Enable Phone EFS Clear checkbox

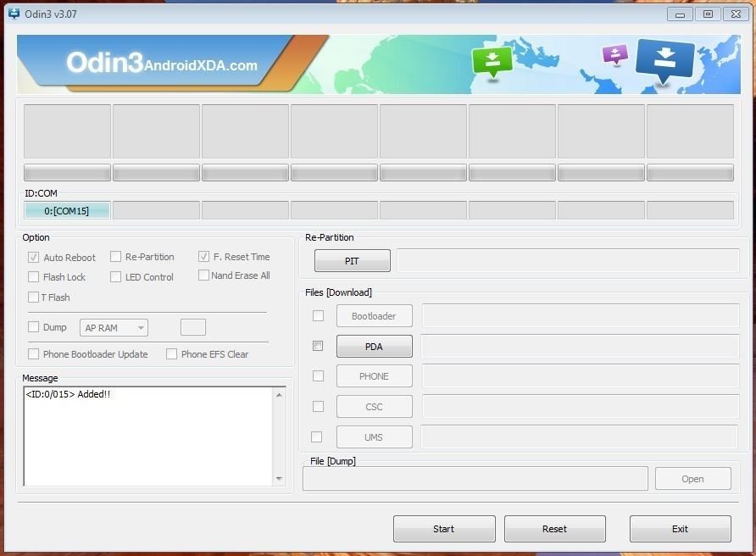[171, 354]
